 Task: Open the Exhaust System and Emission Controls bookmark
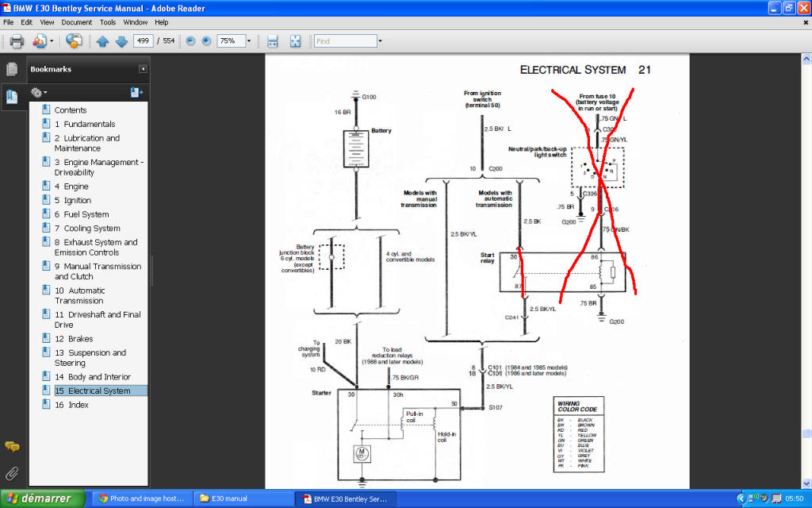96,248
